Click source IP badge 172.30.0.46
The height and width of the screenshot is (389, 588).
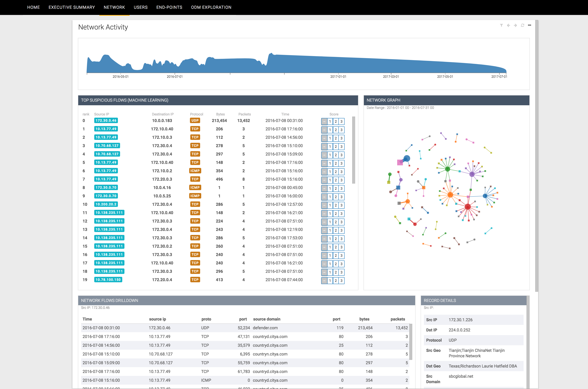coord(106,121)
